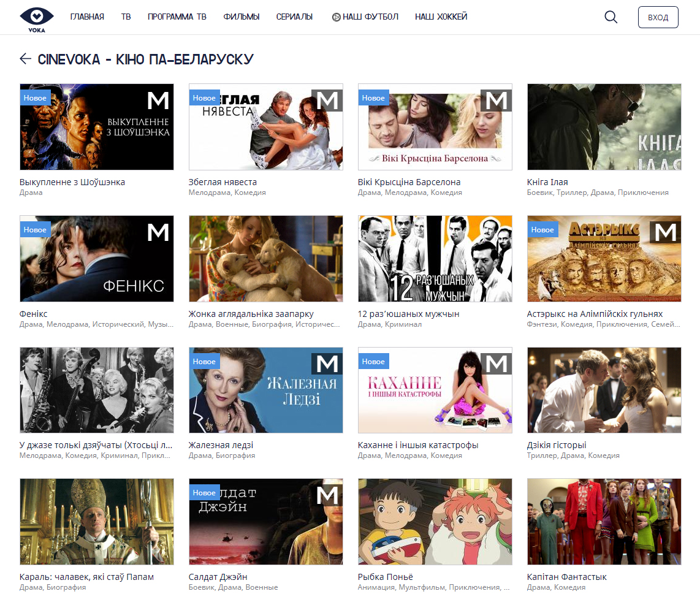The height and width of the screenshot is (602, 700).
Task: Click the M badge on Фенікс poster
Action: click(x=158, y=232)
